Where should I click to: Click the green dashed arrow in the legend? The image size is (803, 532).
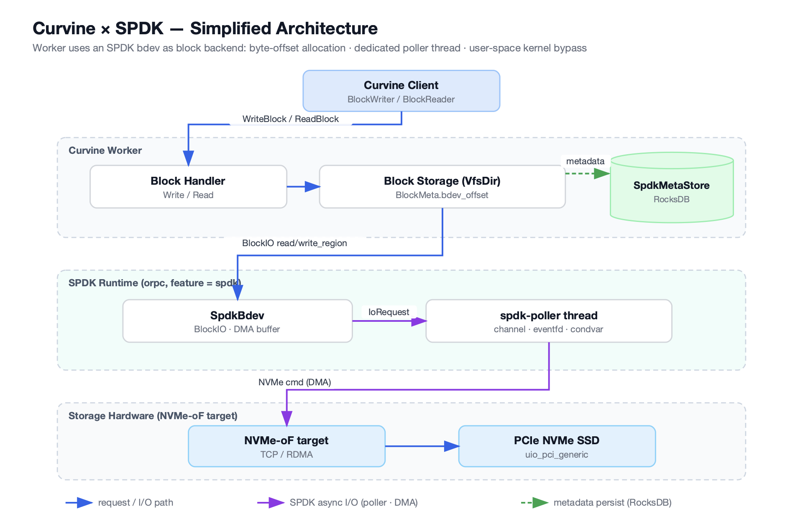(534, 503)
